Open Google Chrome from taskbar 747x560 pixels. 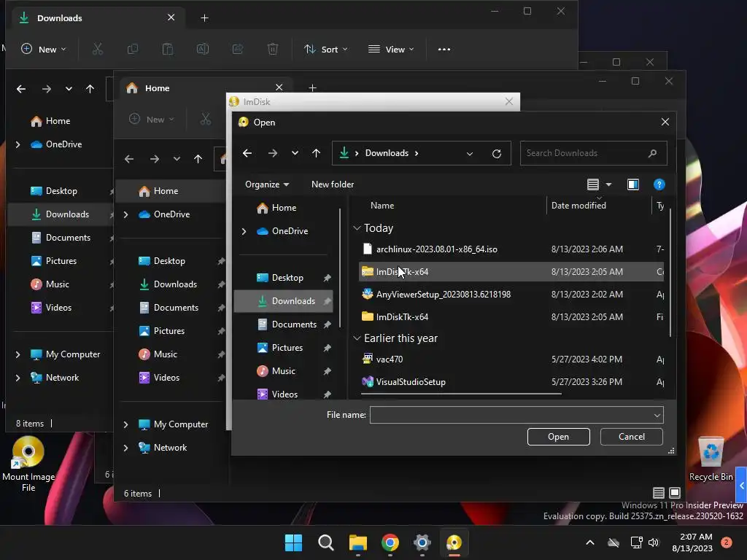390,542
